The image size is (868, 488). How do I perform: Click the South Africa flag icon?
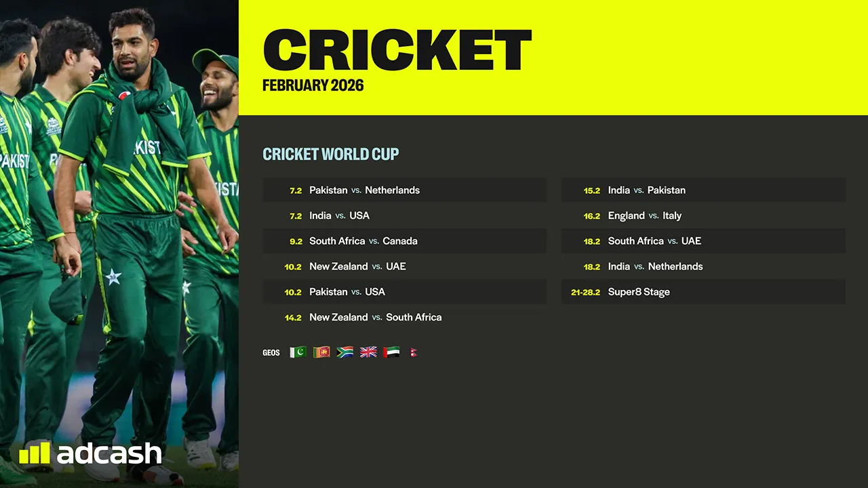tap(344, 352)
